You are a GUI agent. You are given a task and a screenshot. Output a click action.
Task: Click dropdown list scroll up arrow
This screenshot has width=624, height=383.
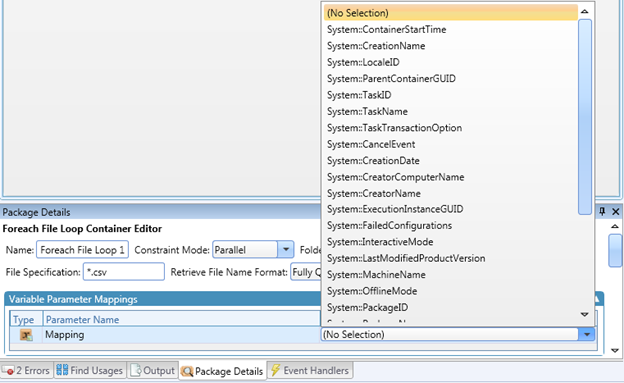585,11
